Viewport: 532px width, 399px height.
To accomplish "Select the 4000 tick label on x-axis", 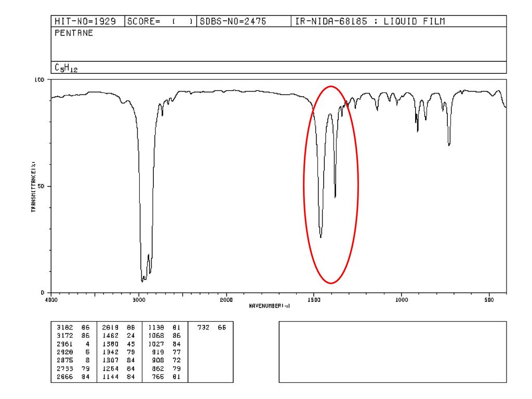I will click(x=51, y=300).
